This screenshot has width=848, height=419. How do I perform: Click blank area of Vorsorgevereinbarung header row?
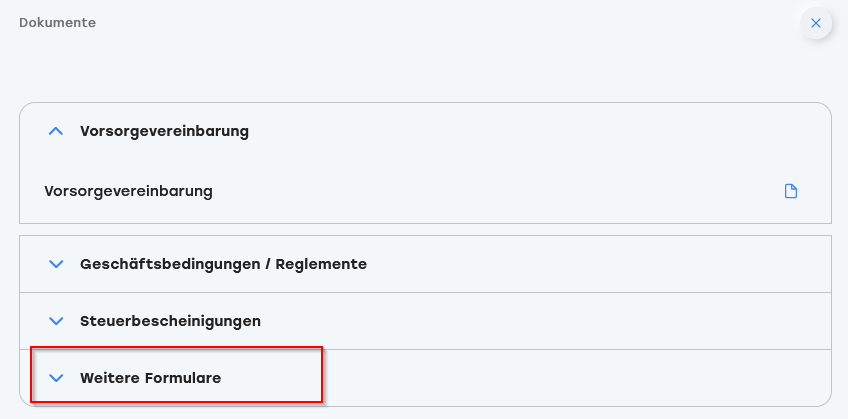point(541,131)
